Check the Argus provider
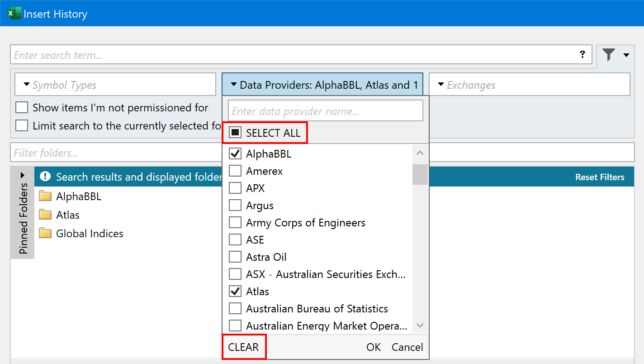This screenshot has width=644, height=364. [x=235, y=206]
